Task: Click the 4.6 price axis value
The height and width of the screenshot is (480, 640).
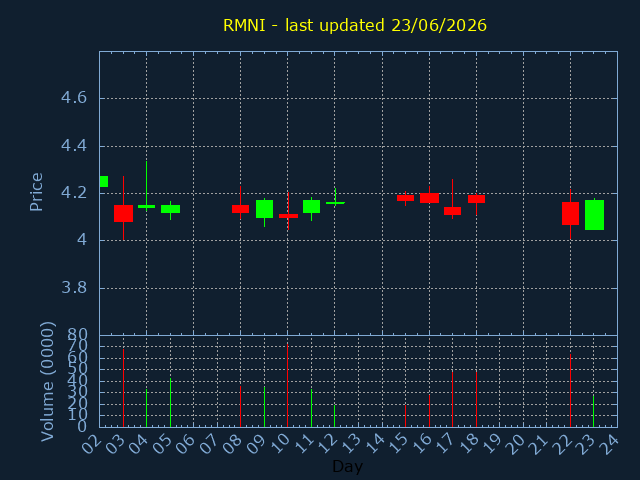Action: 74,98
